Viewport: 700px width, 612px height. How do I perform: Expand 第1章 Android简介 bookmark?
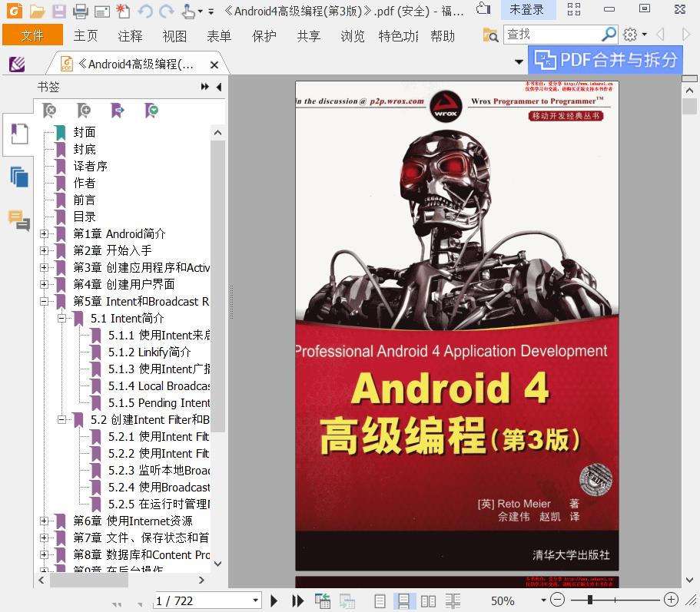(x=44, y=233)
